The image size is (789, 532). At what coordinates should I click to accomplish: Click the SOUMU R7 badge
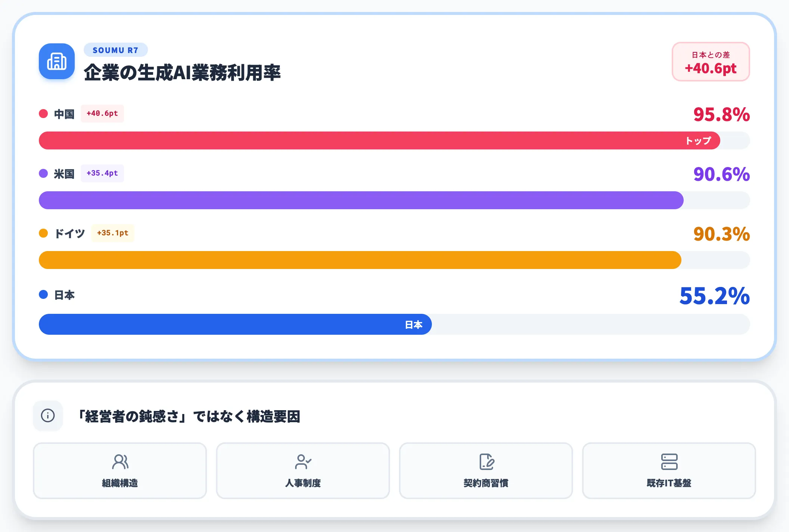click(115, 50)
